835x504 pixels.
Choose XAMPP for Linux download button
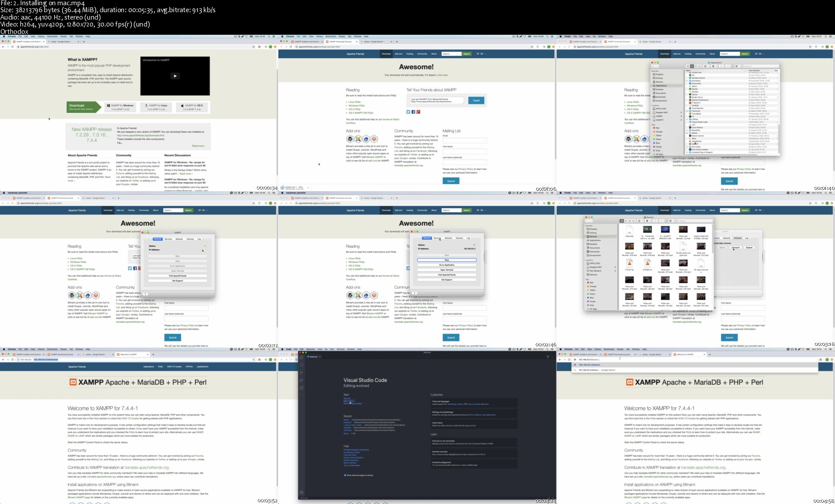coord(156,107)
